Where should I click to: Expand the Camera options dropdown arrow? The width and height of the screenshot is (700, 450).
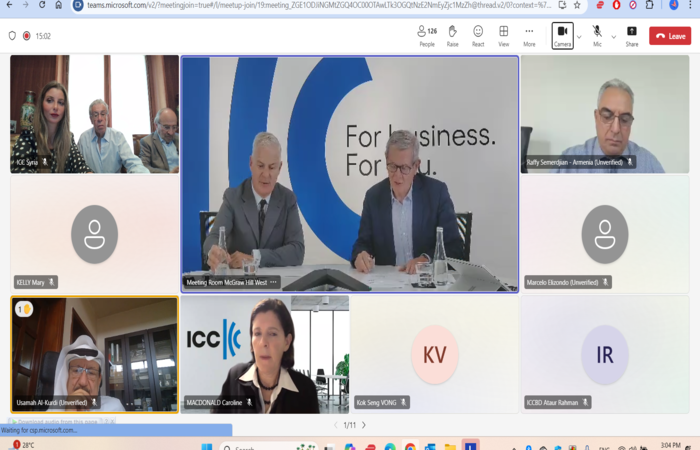[x=580, y=36]
